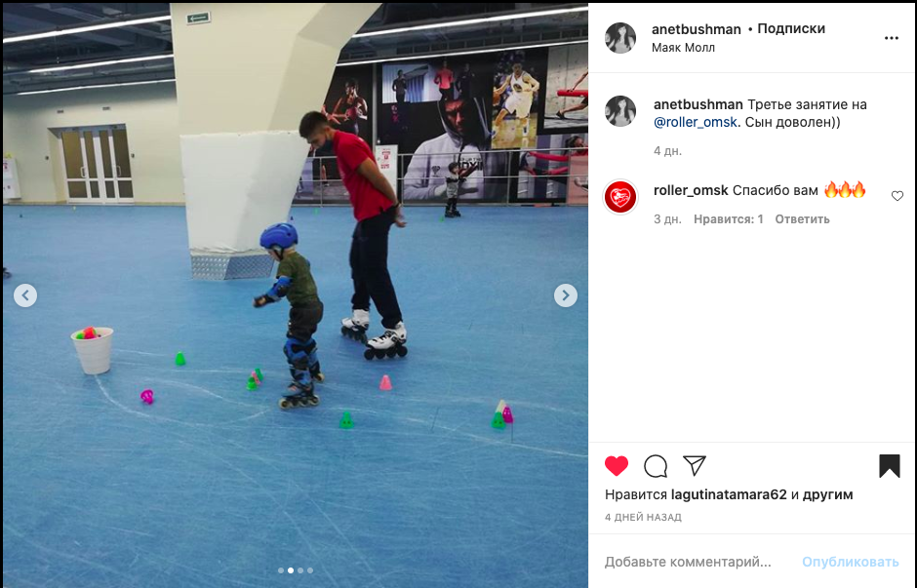
Task: Click the Подписки following button
Action: [x=791, y=28]
